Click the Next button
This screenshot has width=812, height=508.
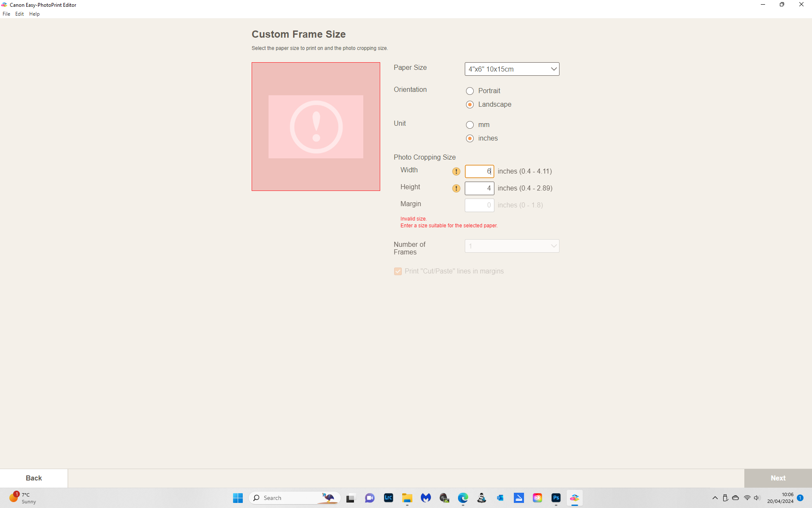coord(778,478)
